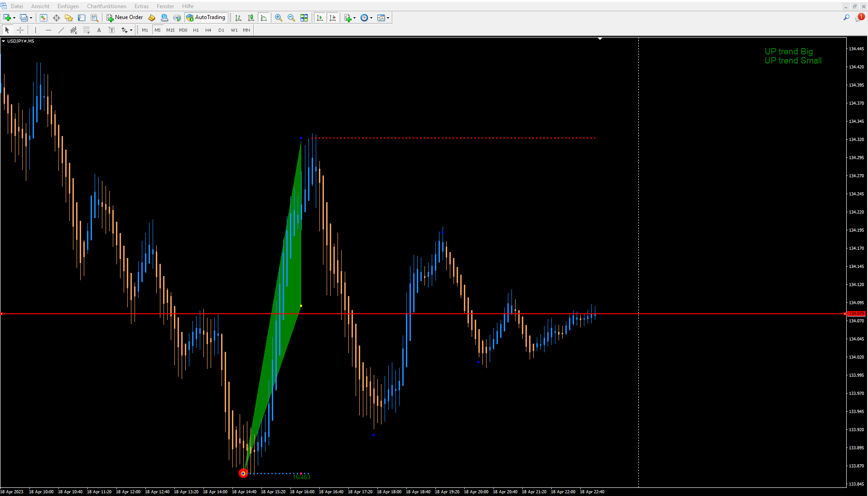Viewport: 868px width, 496px height.
Task: Toggle Chart Shift button
Action: (333, 18)
